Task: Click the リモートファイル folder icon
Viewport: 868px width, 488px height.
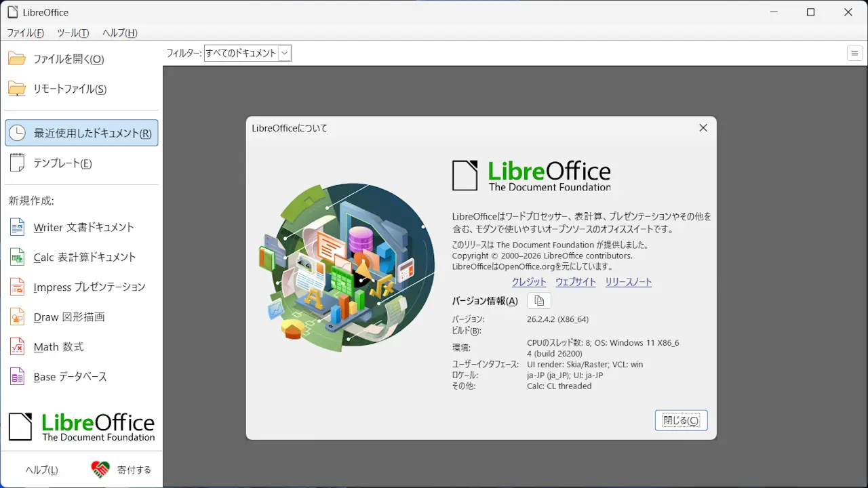Action: (17, 89)
